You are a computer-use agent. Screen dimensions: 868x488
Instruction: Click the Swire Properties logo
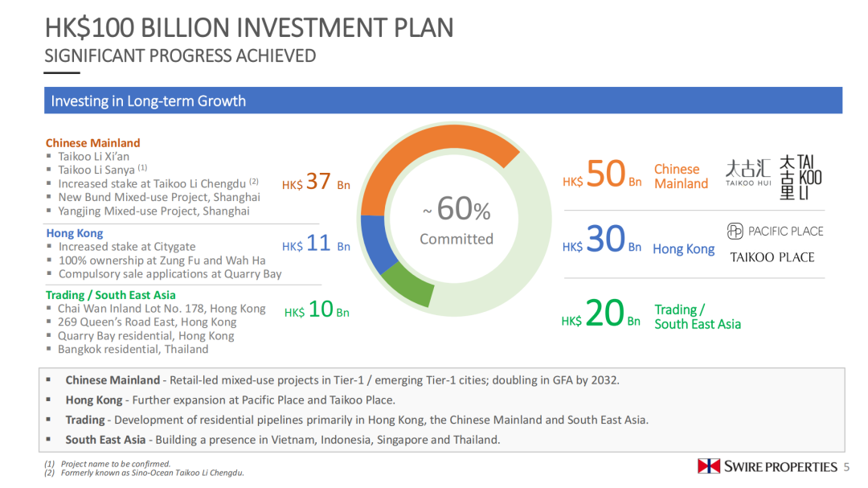767,466
